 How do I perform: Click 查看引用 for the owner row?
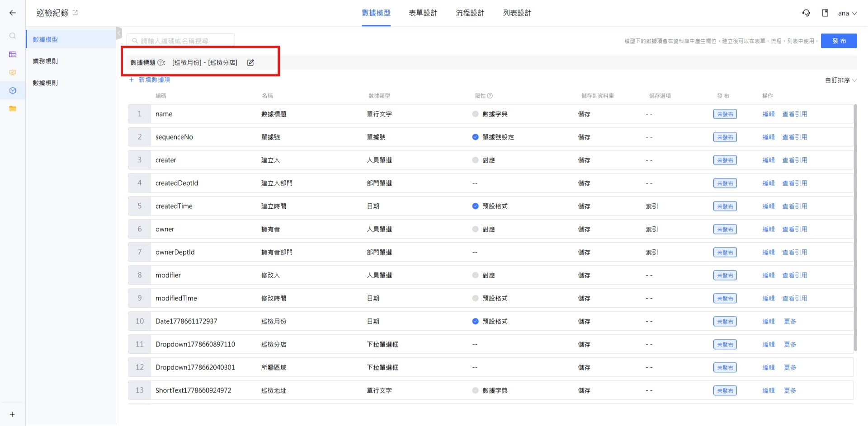click(795, 229)
